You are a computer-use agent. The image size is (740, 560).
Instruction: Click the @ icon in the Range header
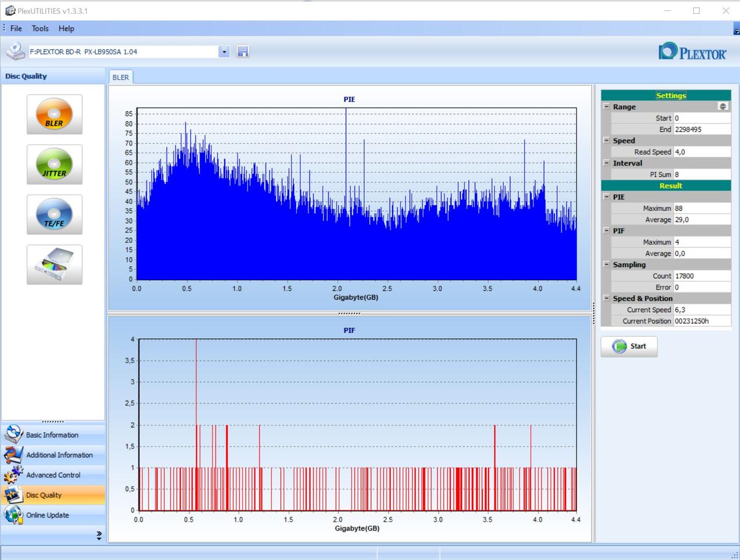coord(723,106)
